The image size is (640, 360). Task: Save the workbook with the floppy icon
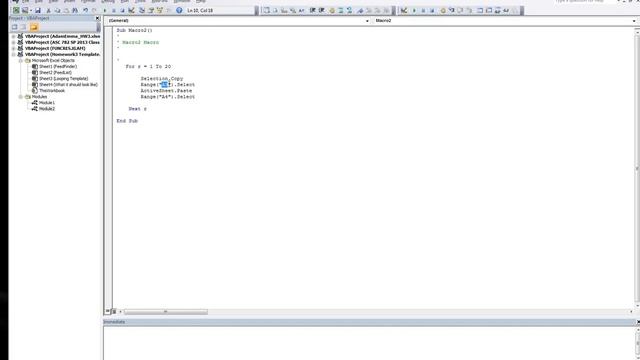coord(38,10)
